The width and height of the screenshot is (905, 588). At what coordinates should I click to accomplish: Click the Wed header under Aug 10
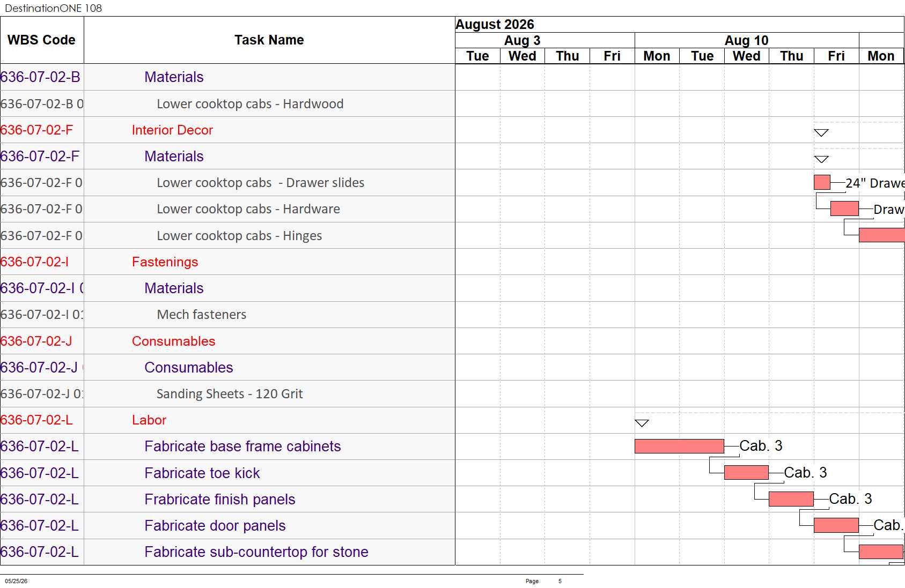tap(747, 56)
